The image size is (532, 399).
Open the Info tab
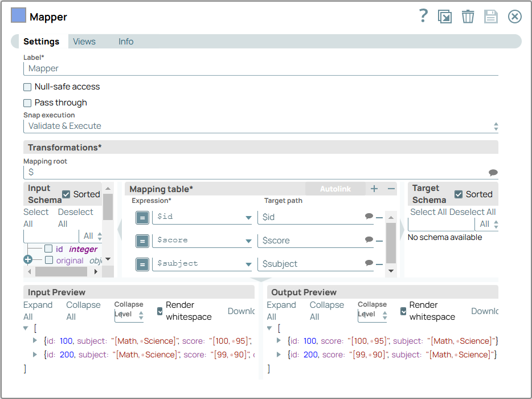(x=126, y=42)
